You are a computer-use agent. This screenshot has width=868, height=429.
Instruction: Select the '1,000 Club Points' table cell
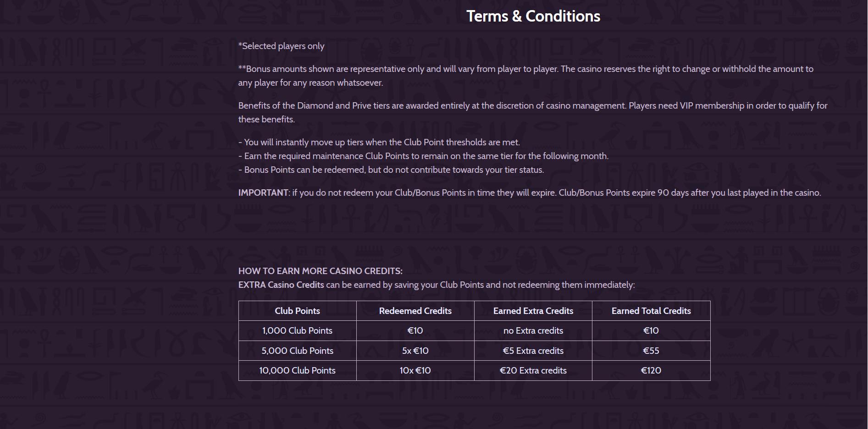pyautogui.click(x=298, y=330)
